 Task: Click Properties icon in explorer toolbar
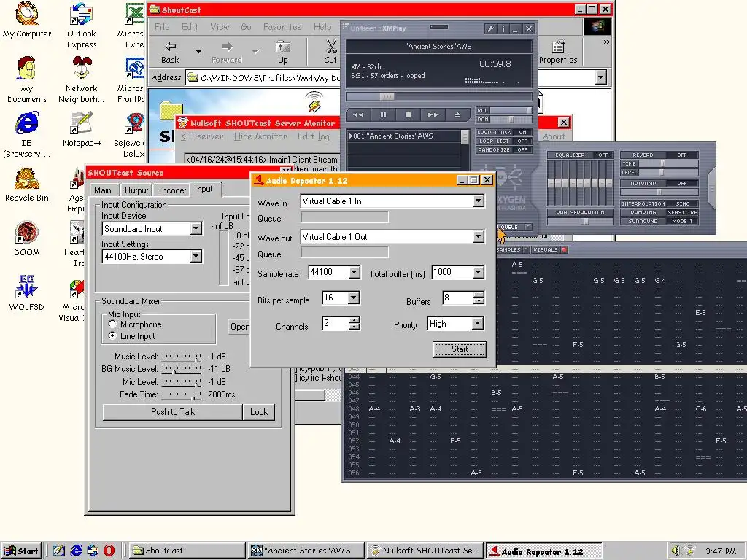pos(558,52)
